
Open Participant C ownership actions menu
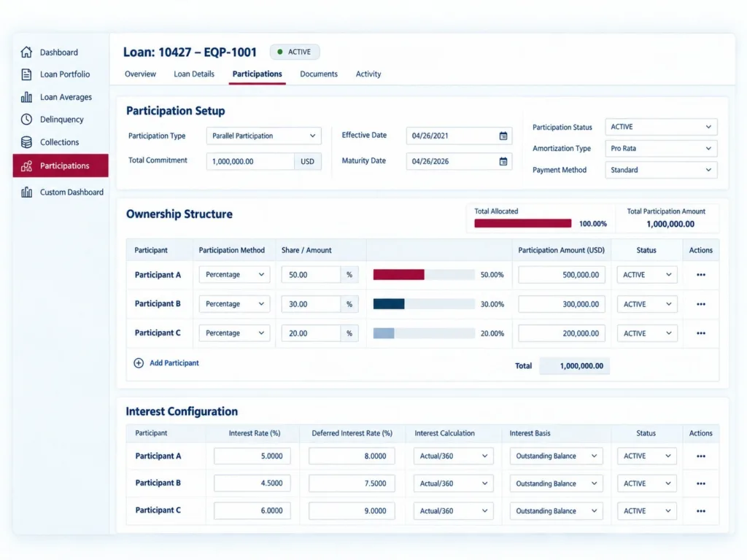point(701,333)
